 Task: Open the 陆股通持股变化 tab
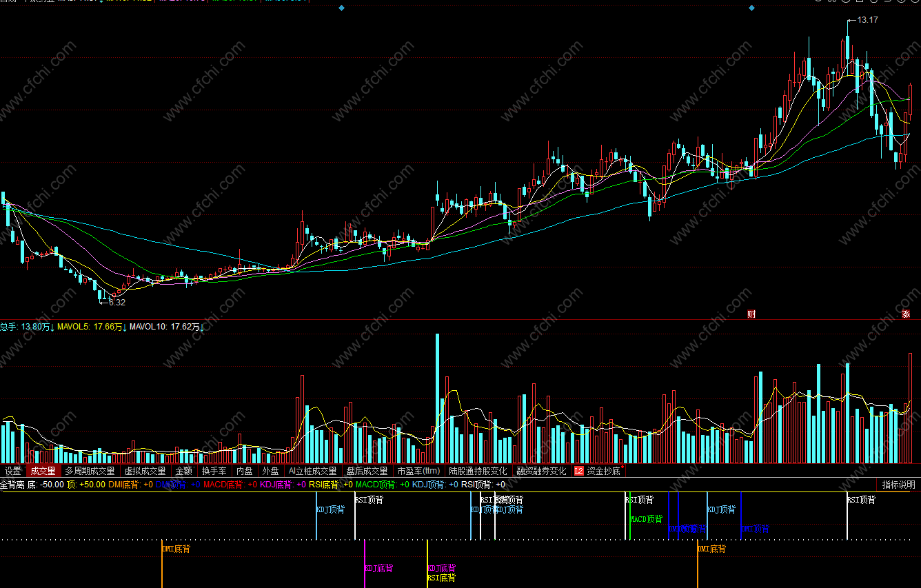[x=478, y=472]
